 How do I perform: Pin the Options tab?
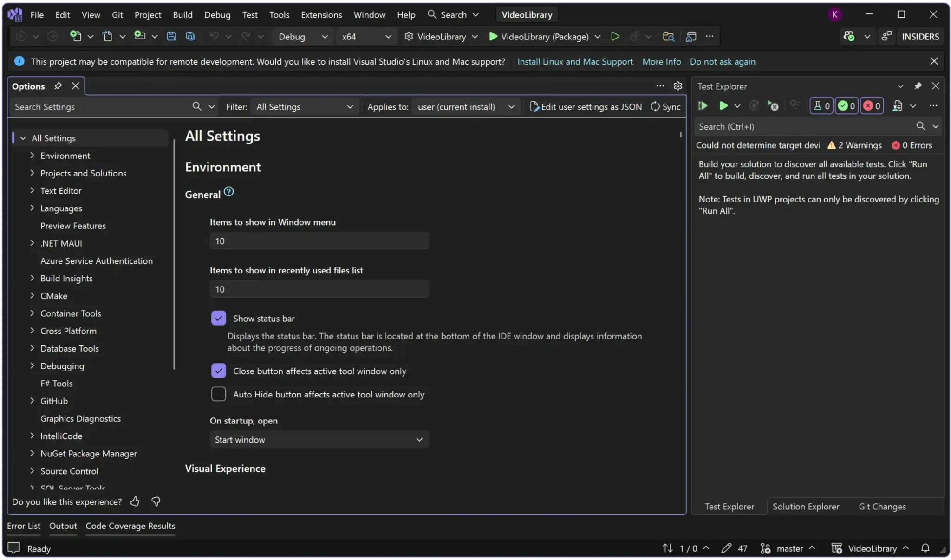[x=58, y=86]
